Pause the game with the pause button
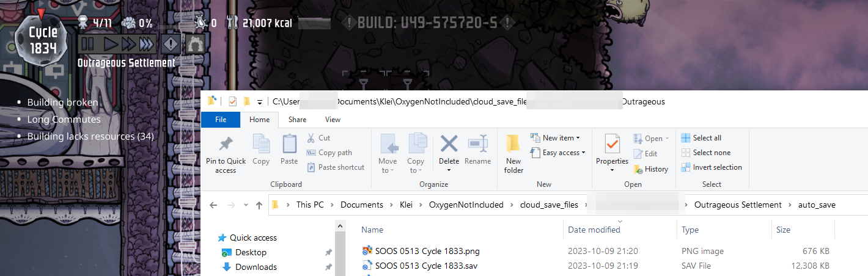 [x=87, y=44]
